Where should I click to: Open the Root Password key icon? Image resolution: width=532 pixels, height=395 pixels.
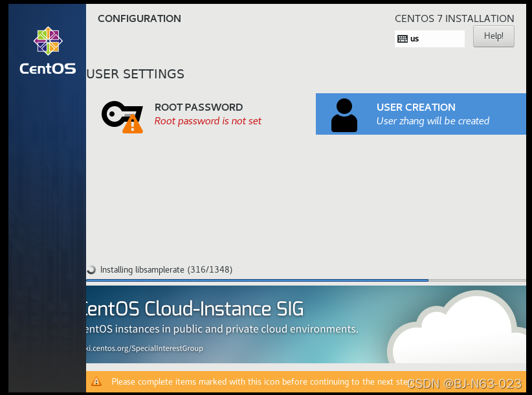122,117
